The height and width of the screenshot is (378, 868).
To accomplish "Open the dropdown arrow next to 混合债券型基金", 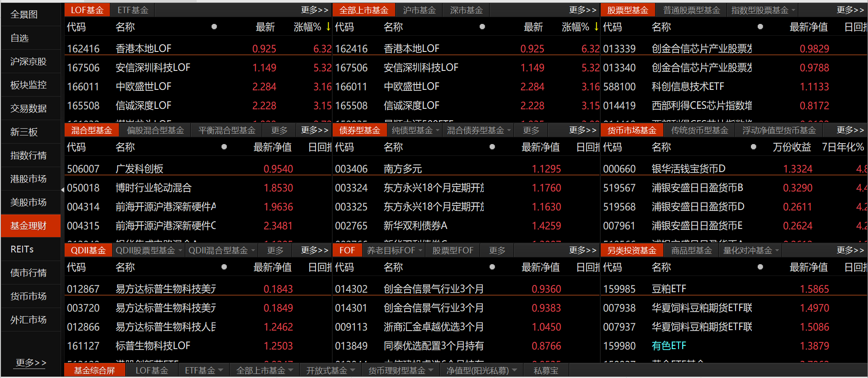I will (x=509, y=131).
